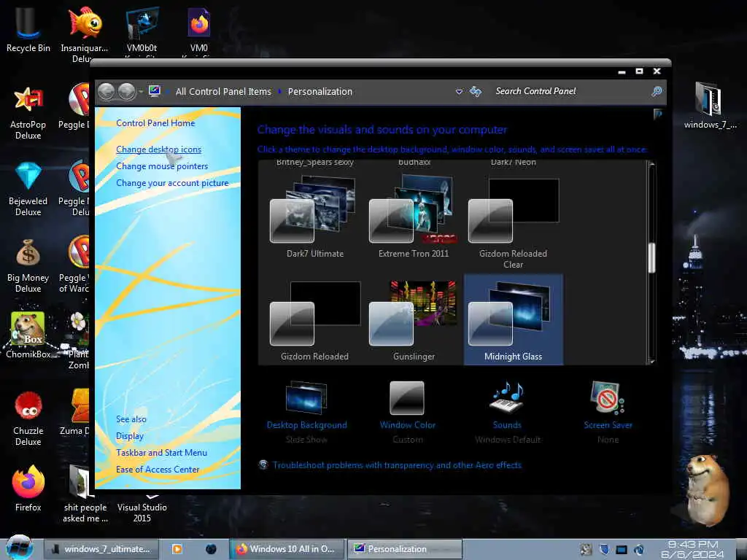This screenshot has width=747, height=560.
Task: Open the VM0 Firefox-style desktop icon
Action: click(198, 28)
